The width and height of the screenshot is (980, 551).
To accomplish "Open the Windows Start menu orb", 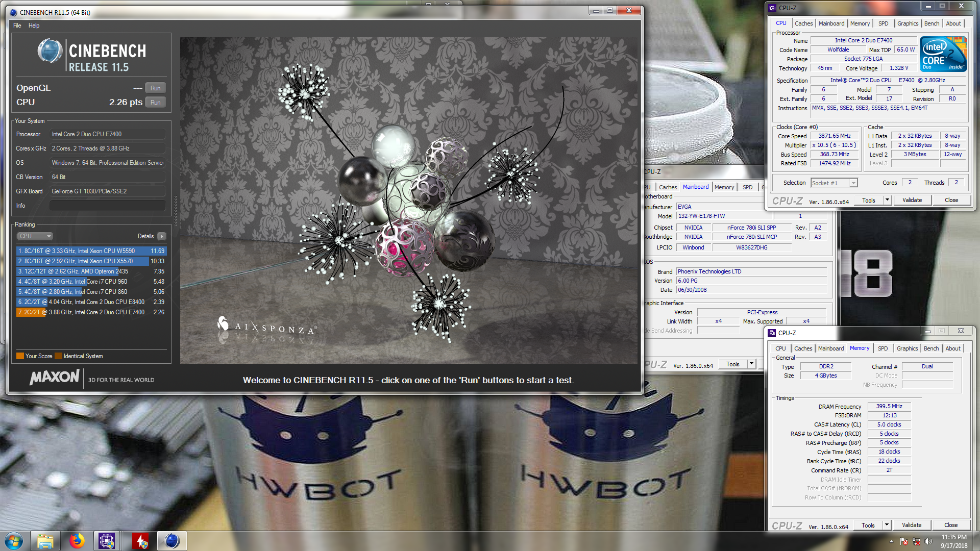I will point(14,541).
